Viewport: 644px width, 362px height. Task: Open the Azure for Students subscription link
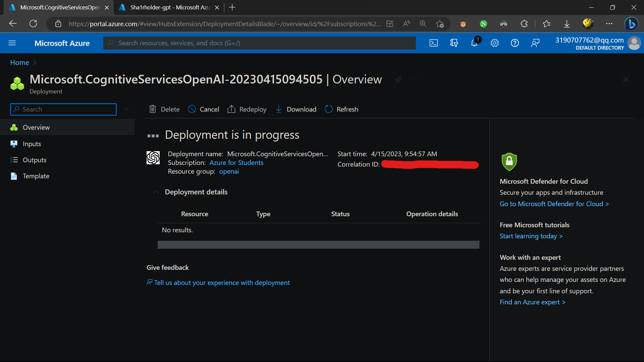click(236, 163)
